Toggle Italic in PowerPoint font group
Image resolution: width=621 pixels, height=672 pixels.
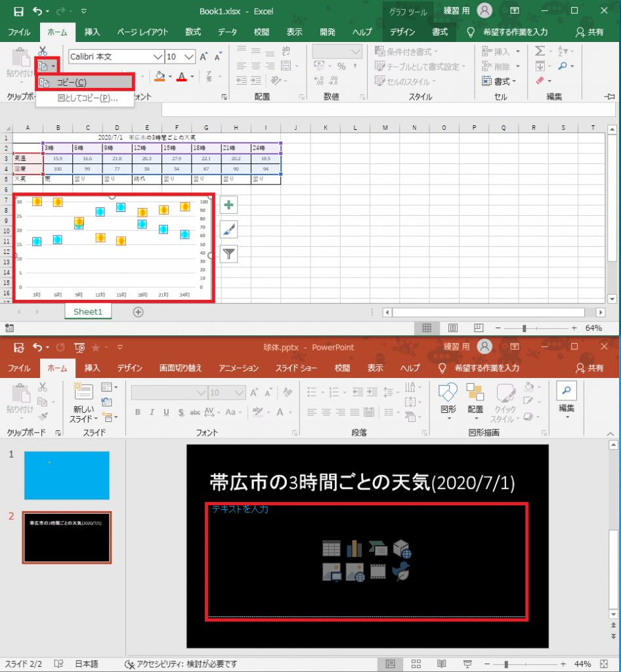[x=152, y=412]
